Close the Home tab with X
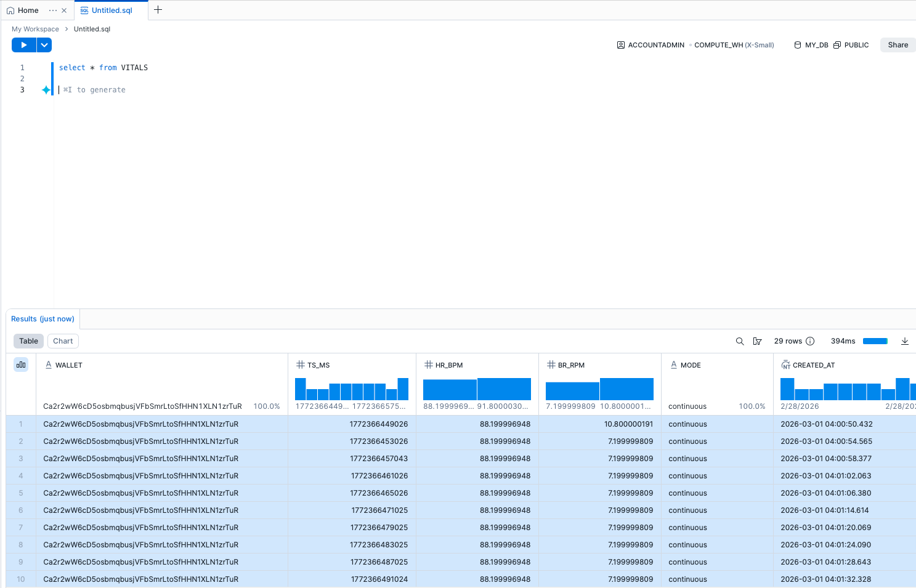Image resolution: width=916 pixels, height=588 pixels. click(64, 10)
